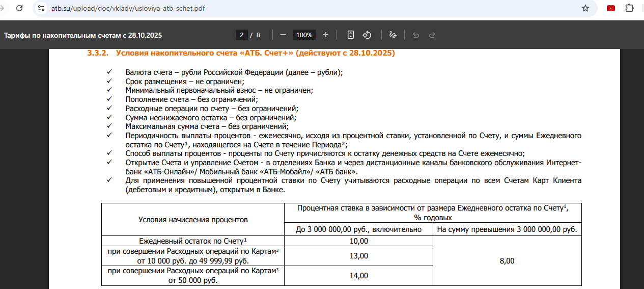The width and height of the screenshot is (644, 289).
Task: Open site information icon beside the URL
Action: 42,9
